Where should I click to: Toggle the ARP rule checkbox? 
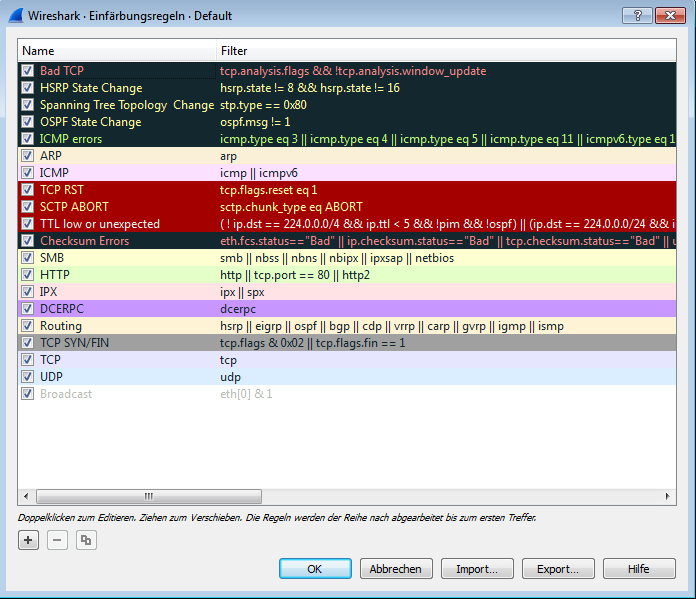point(28,155)
